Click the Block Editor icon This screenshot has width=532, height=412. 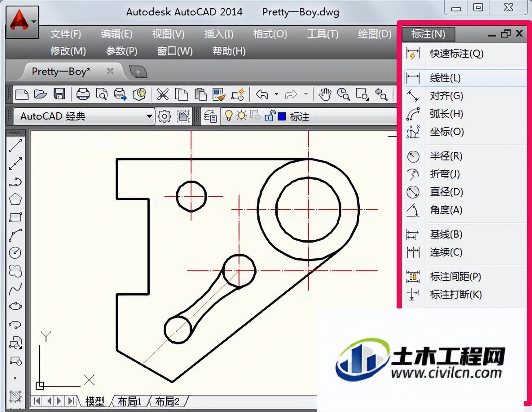click(238, 94)
